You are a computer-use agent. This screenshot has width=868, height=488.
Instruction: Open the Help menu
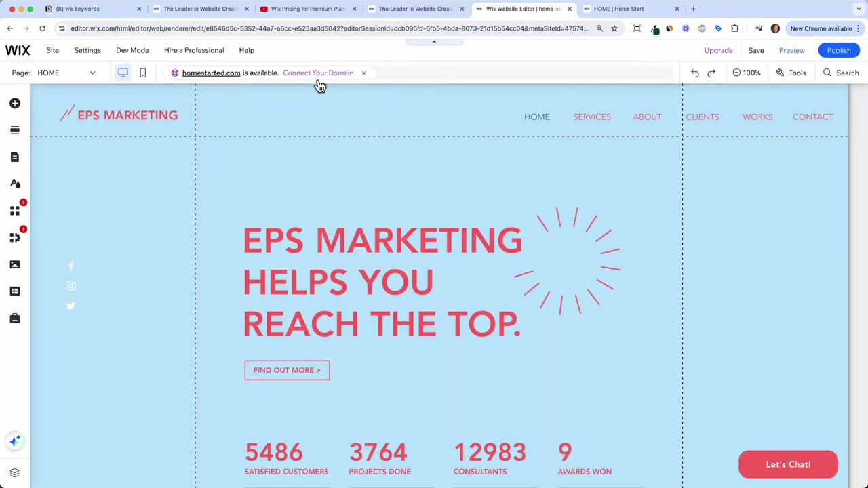(x=246, y=50)
